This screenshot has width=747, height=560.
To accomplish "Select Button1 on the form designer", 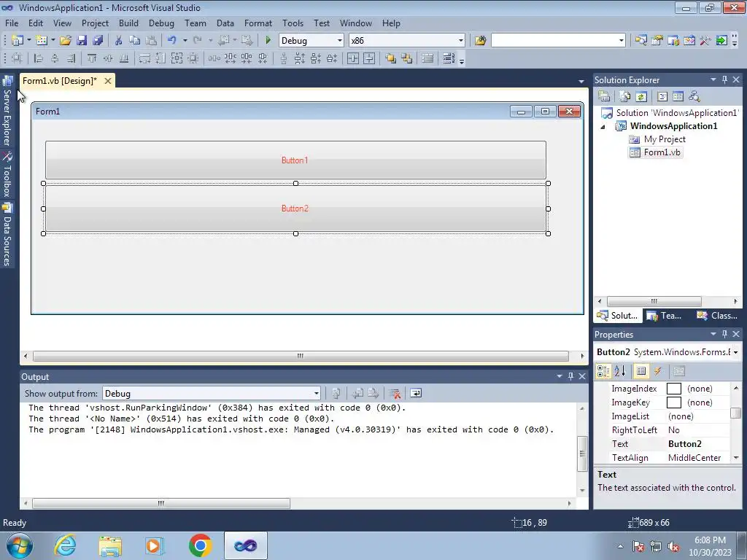I will pyautogui.click(x=295, y=160).
